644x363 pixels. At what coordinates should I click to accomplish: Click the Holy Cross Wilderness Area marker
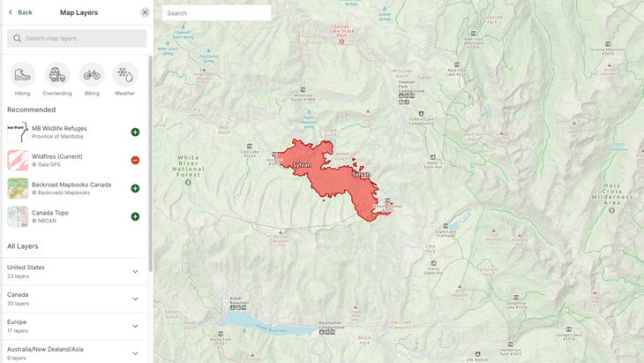(x=611, y=210)
